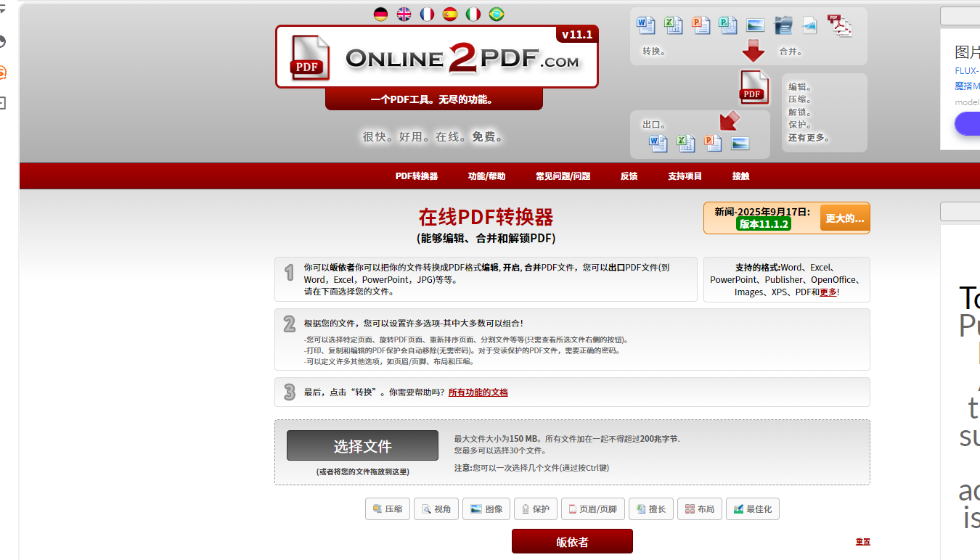Open the 页眉/页脚 options tab
This screenshot has height=560, width=980.
592,509
